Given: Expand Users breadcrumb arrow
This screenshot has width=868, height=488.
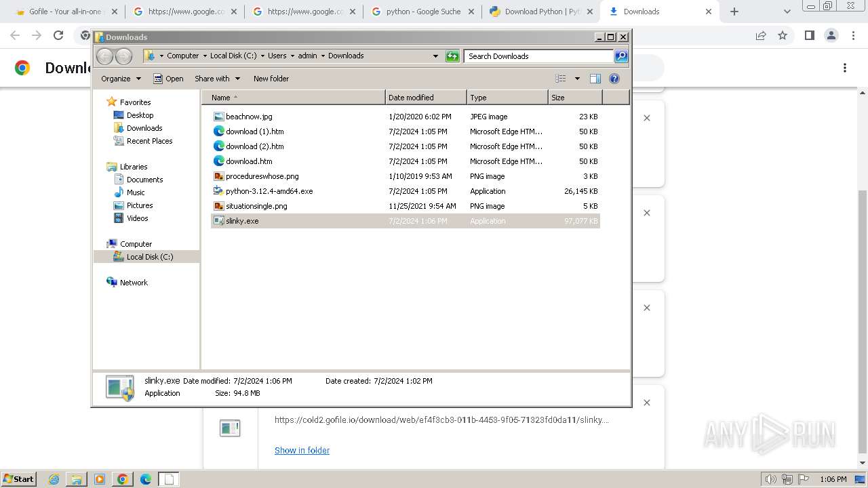Looking at the screenshot, I should (x=292, y=56).
